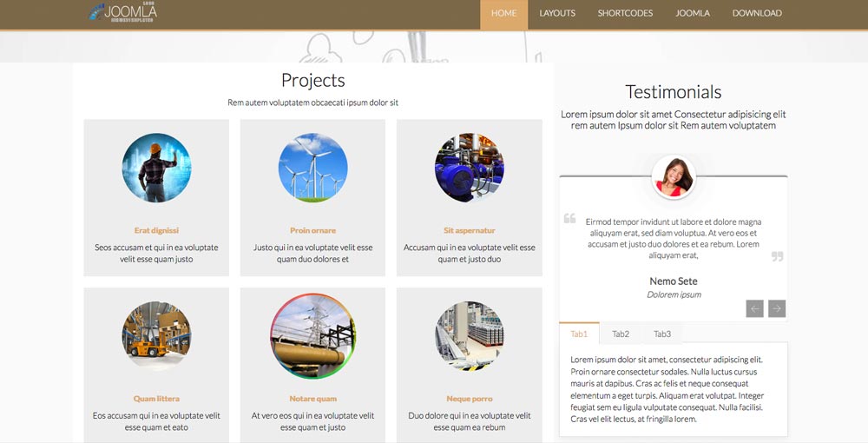Click the testimonial woman avatar photo

click(674, 176)
